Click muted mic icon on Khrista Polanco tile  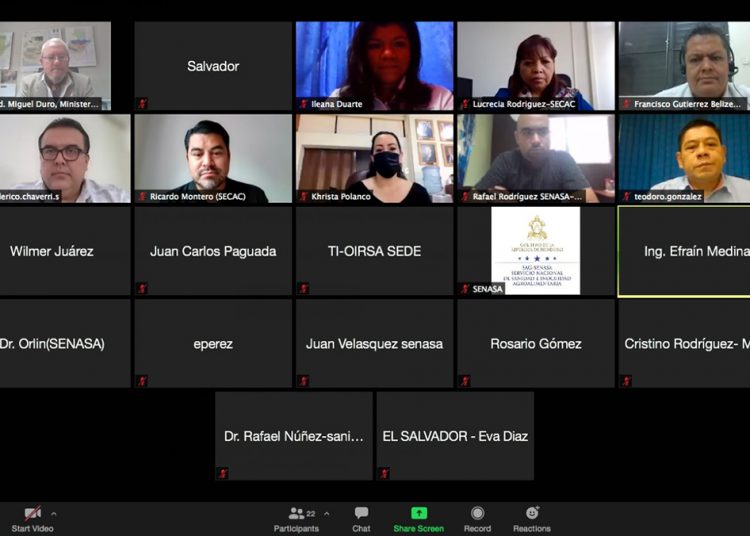tap(304, 196)
